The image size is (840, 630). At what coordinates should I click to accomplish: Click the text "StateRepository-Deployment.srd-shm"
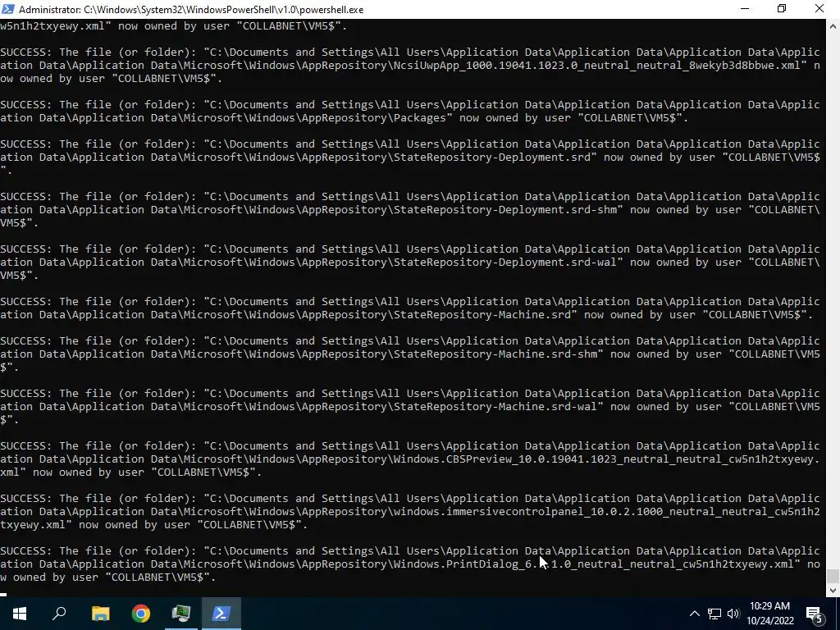tap(505, 209)
